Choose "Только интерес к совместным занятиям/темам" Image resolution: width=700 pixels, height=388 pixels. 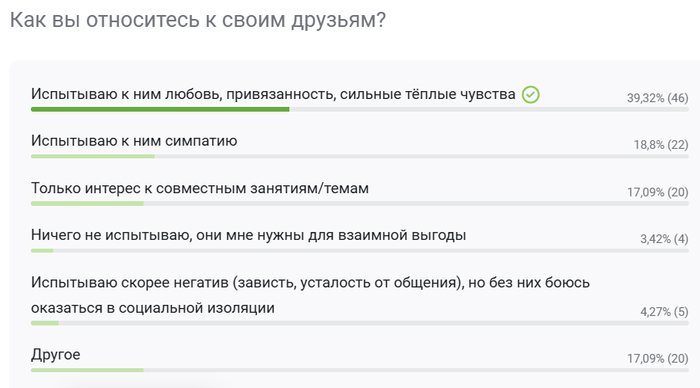[x=200, y=188]
